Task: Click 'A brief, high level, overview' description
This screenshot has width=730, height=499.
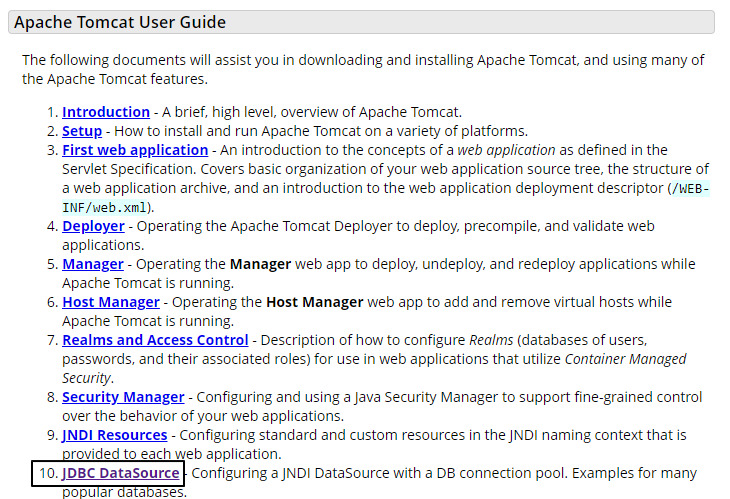Action: coord(311,112)
